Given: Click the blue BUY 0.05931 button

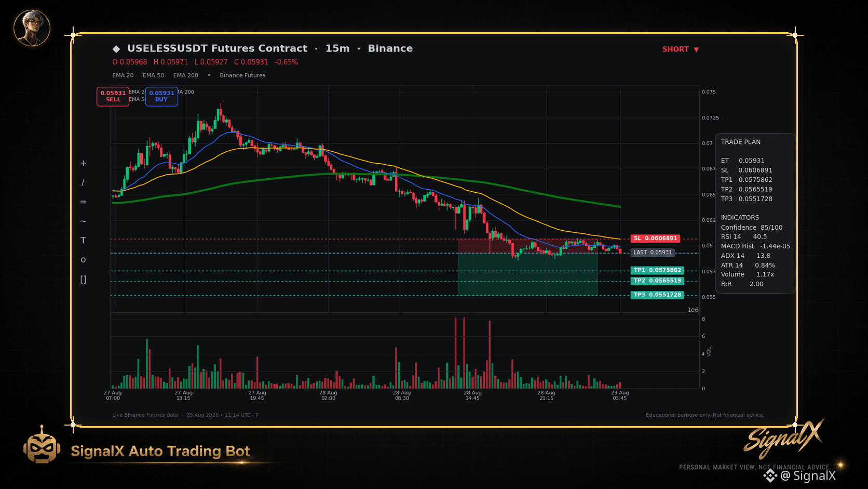Looking at the screenshot, I should (x=161, y=96).
